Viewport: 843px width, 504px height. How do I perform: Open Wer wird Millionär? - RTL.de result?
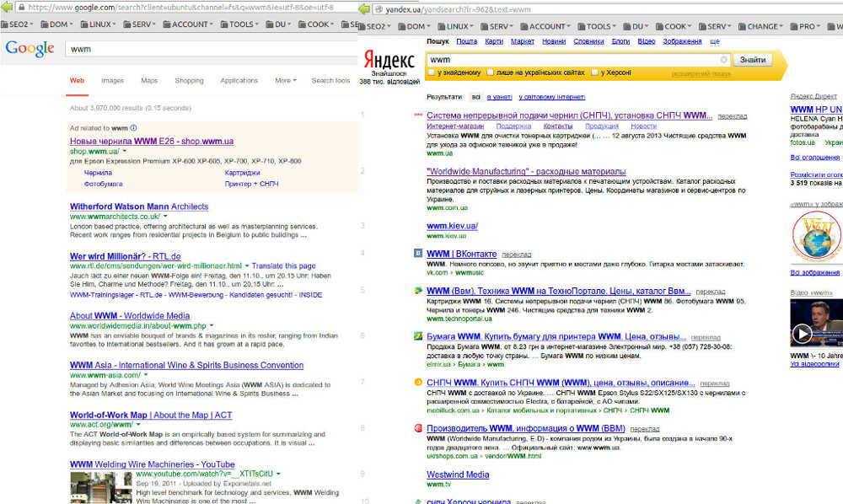tap(126, 256)
